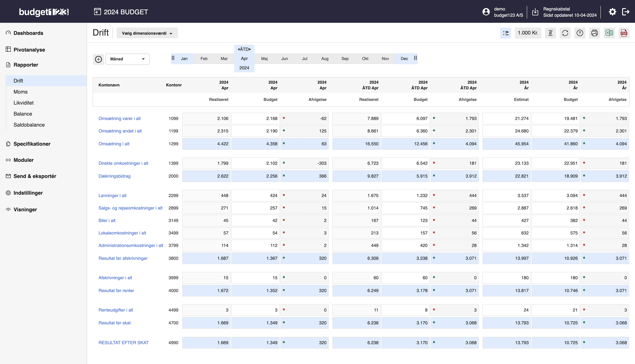Screen dimensions: 635x364
Task: Expand rows with the plus button
Action: [x=98, y=59]
